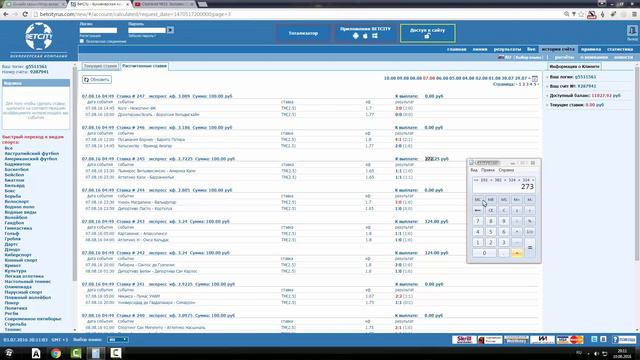
Task: Open the results menu item
Action: (507, 49)
